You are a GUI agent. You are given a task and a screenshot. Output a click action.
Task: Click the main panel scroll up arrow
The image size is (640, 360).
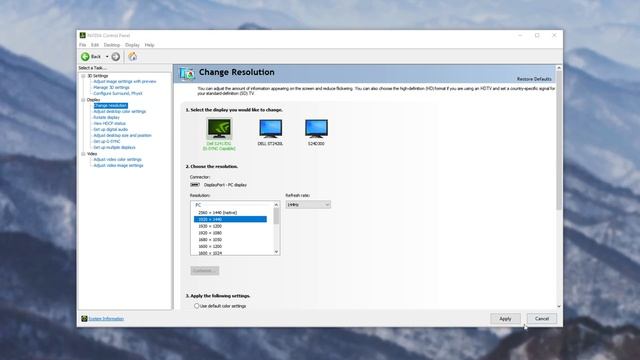coord(559,68)
